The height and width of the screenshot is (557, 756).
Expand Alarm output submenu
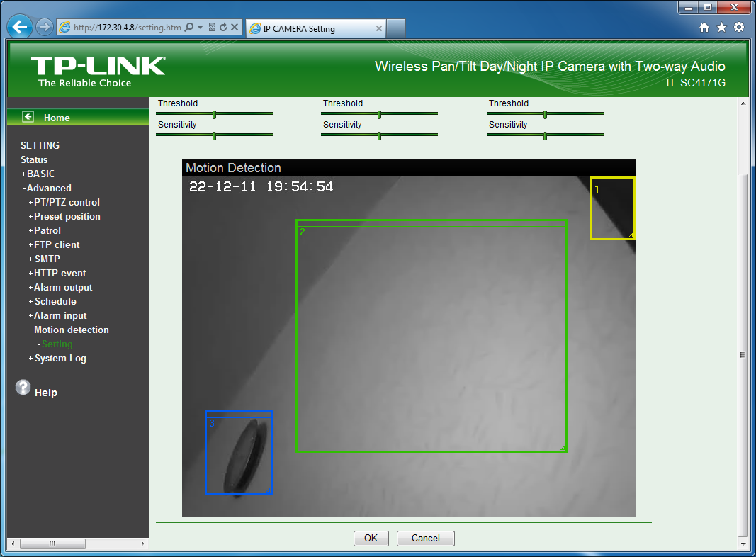tap(60, 288)
